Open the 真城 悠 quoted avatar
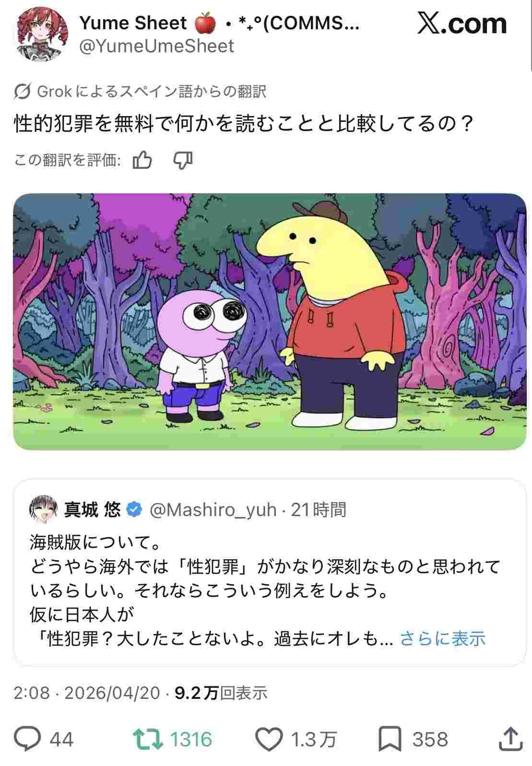 (44, 509)
